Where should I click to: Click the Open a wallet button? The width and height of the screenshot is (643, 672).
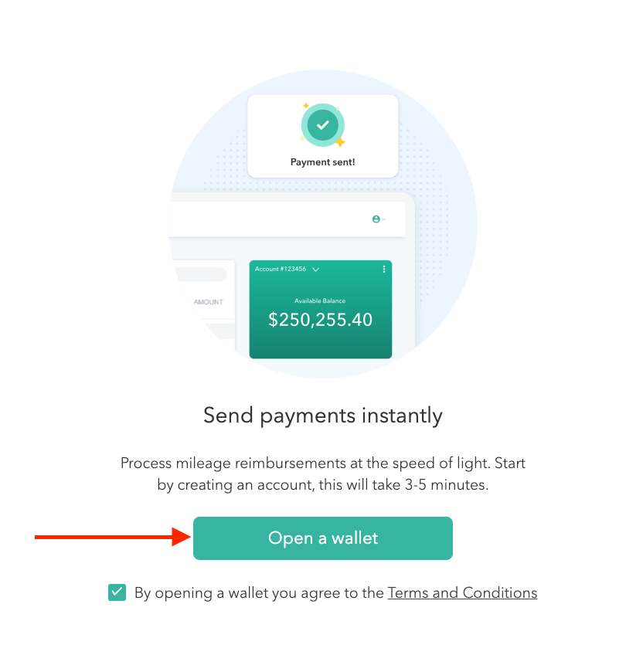tap(322, 538)
